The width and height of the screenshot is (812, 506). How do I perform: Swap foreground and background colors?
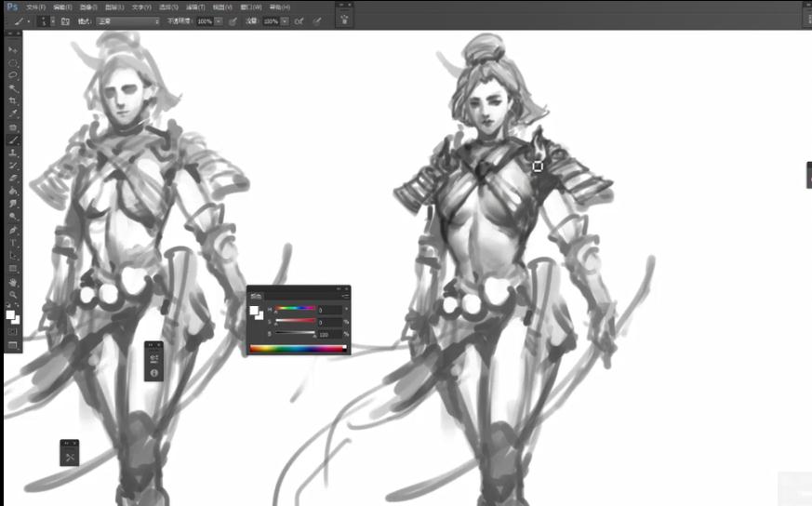pyautogui.click(x=17, y=306)
